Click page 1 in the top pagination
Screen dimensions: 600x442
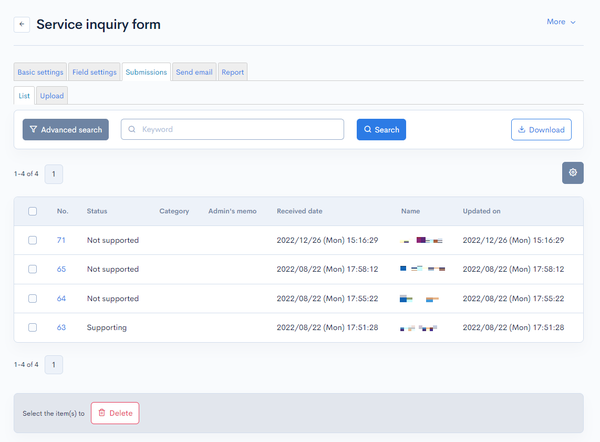click(54, 174)
